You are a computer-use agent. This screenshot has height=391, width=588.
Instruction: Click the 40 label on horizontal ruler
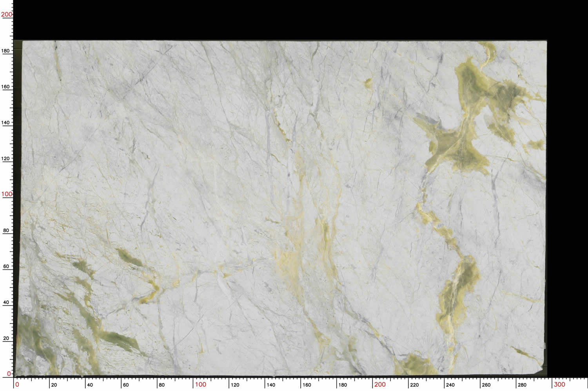click(x=90, y=385)
